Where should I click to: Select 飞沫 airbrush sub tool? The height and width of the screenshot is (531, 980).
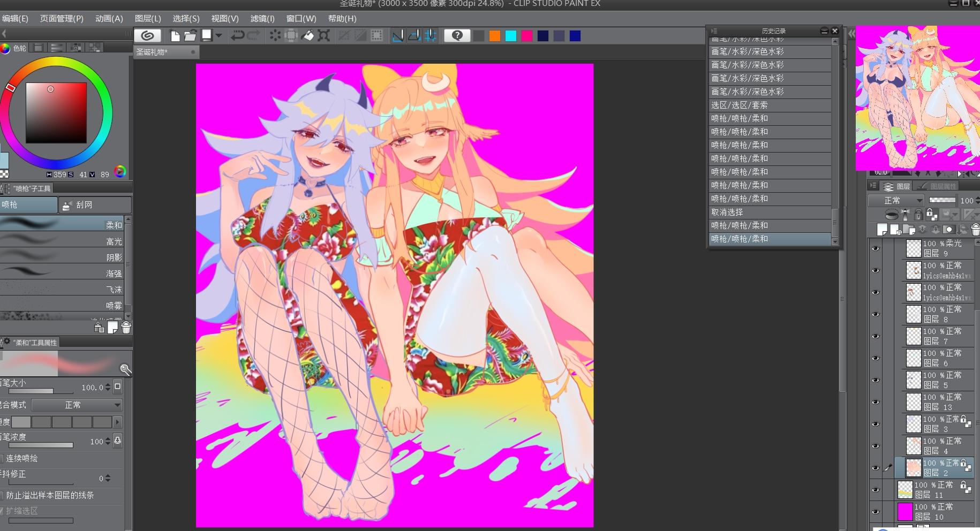[x=62, y=289]
